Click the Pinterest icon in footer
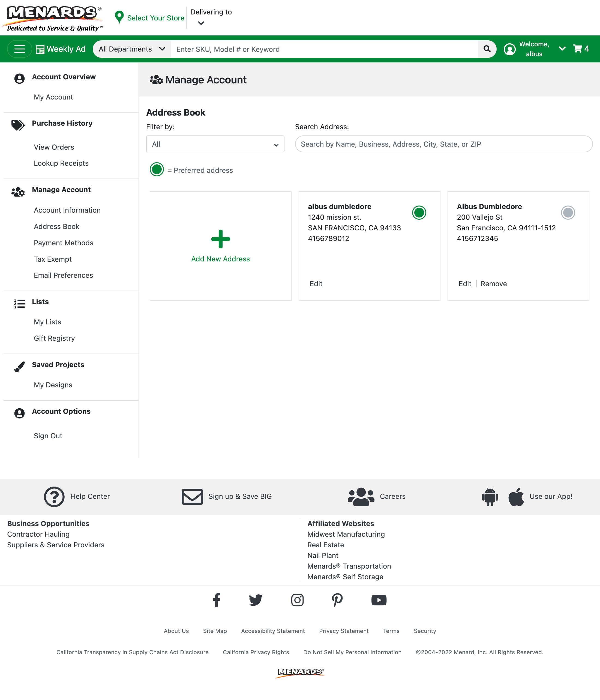 click(x=337, y=600)
